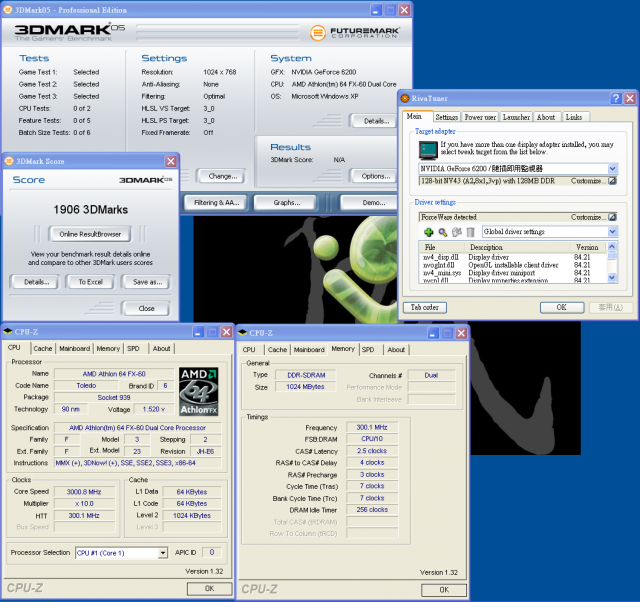Open Mainboard tab in left CPU-Z window
The image size is (640, 602).
(x=74, y=349)
